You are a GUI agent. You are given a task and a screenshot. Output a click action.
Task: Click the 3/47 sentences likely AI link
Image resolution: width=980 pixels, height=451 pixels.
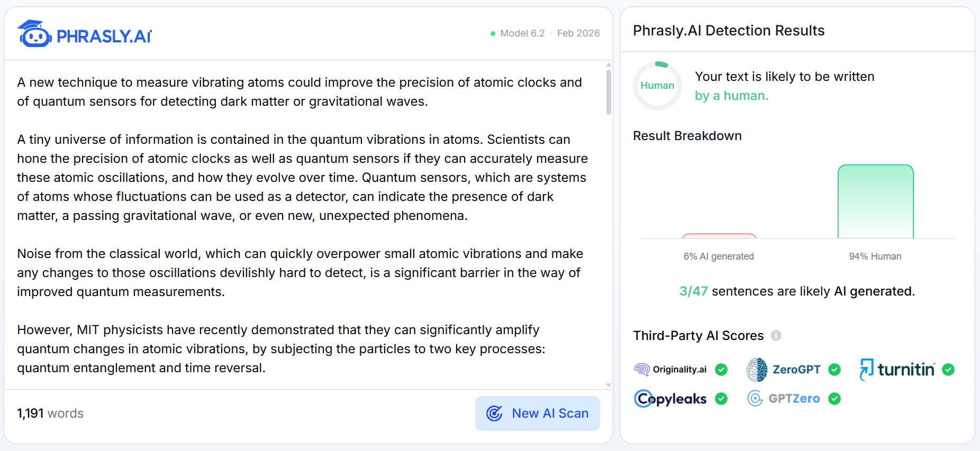[x=693, y=291]
